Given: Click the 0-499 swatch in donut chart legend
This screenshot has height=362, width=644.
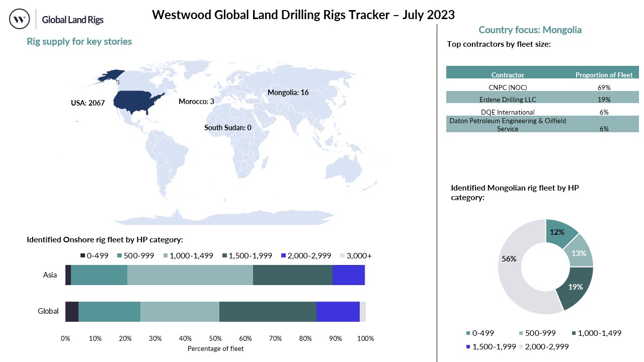Looking at the screenshot, I should (x=468, y=333).
